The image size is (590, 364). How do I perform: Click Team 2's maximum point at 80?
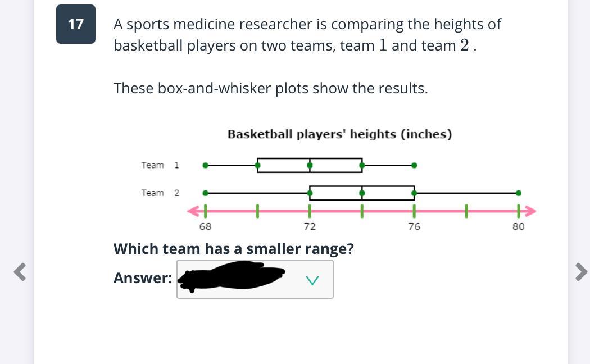[x=518, y=193]
